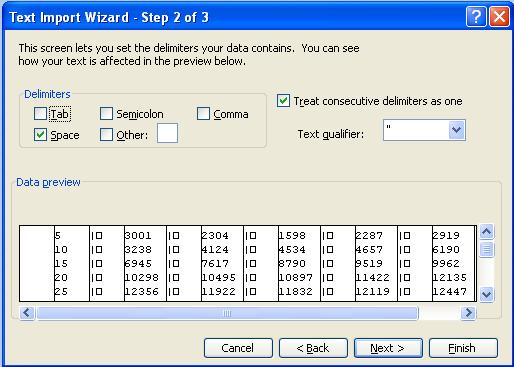
Task: Enable the Tab delimiter checkbox
Action: [40, 113]
